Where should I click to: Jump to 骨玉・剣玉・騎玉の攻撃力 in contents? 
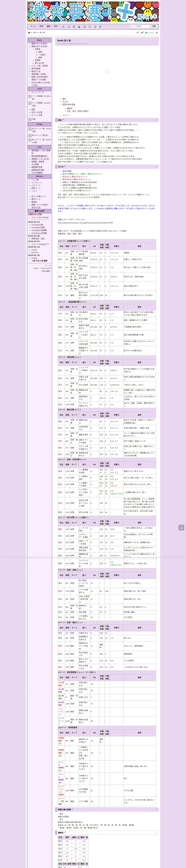pyautogui.click(x=78, y=111)
